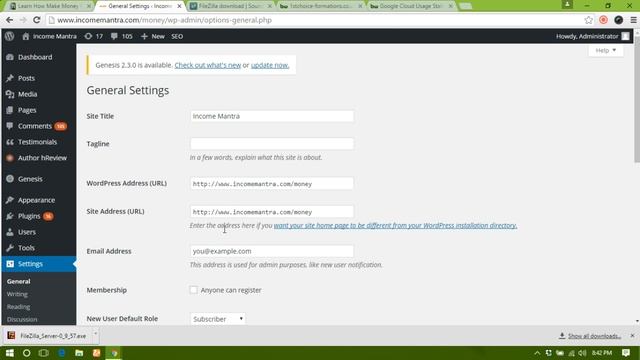Focus the Email Address field
Image resolution: width=640 pixels, height=360 pixels.
tap(272, 251)
